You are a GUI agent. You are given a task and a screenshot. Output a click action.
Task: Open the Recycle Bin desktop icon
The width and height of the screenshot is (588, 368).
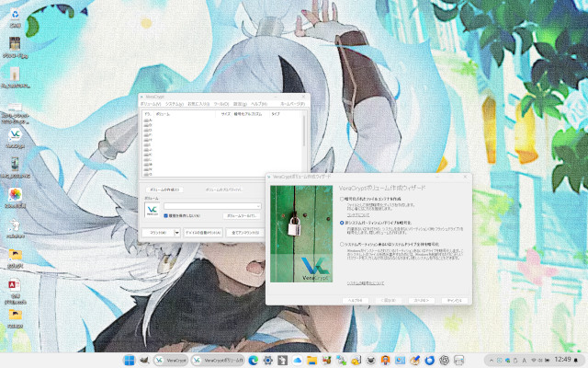coord(15,18)
